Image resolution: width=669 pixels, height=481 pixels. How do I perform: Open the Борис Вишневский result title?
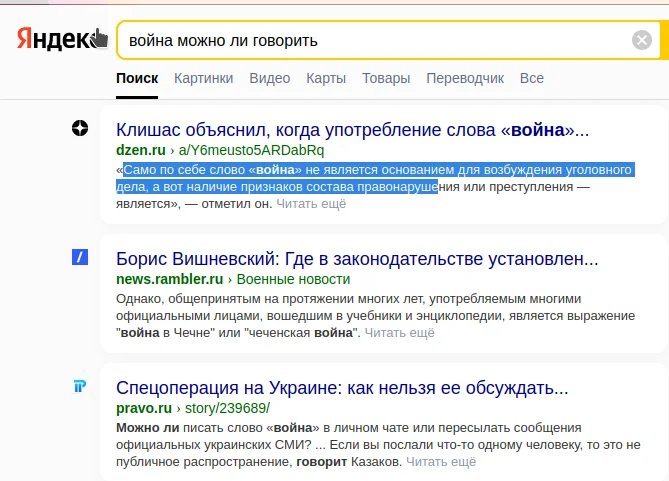357,259
